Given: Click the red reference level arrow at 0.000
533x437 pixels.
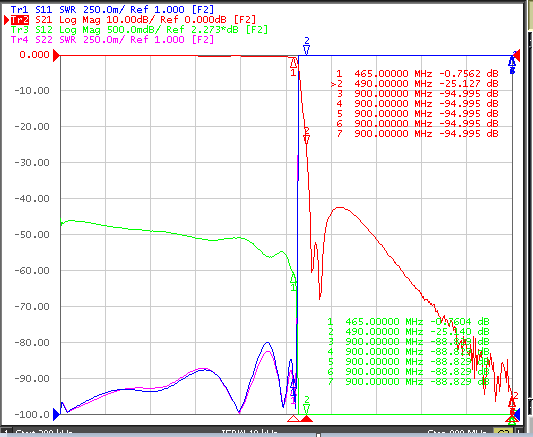Looking at the screenshot, I should (56, 55).
